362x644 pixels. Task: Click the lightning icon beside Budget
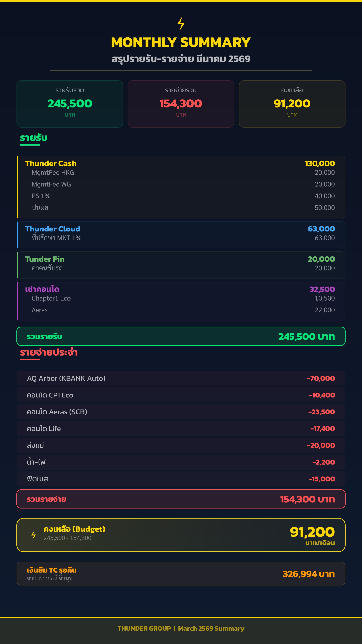click(34, 535)
